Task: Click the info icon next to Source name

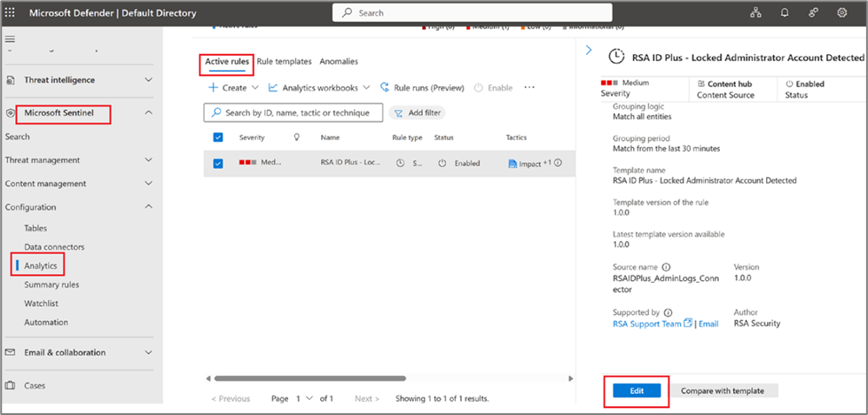Action: (666, 267)
